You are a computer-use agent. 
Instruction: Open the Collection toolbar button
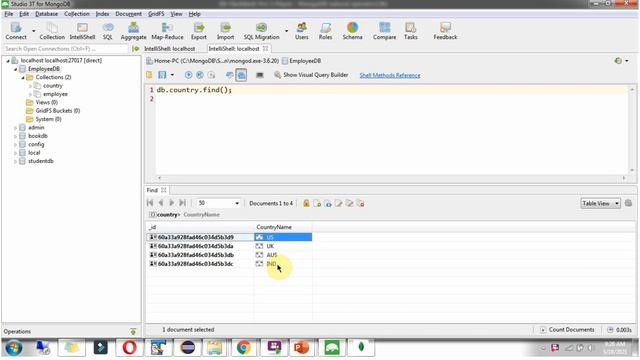click(x=52, y=31)
